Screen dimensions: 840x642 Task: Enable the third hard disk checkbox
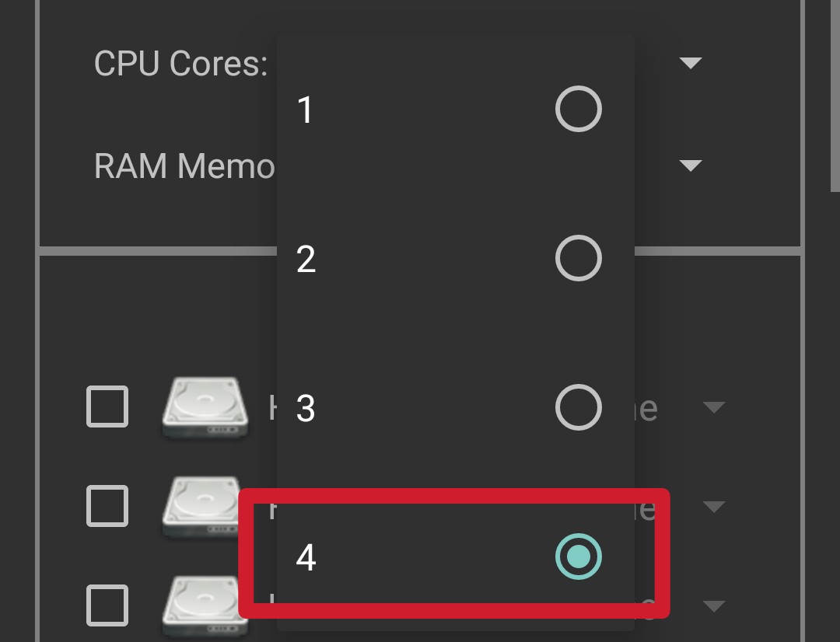(x=107, y=605)
